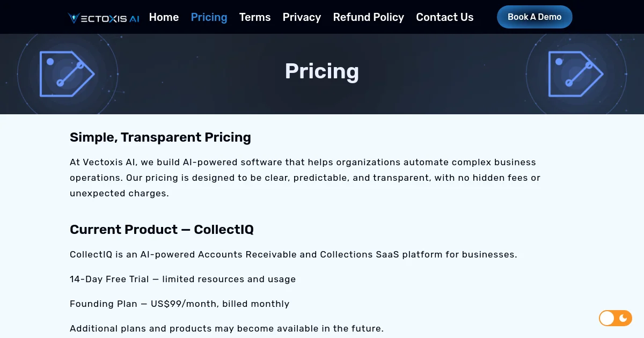Click the '14-Day Free Trial' line
This screenshot has width=644, height=338.
(183, 279)
